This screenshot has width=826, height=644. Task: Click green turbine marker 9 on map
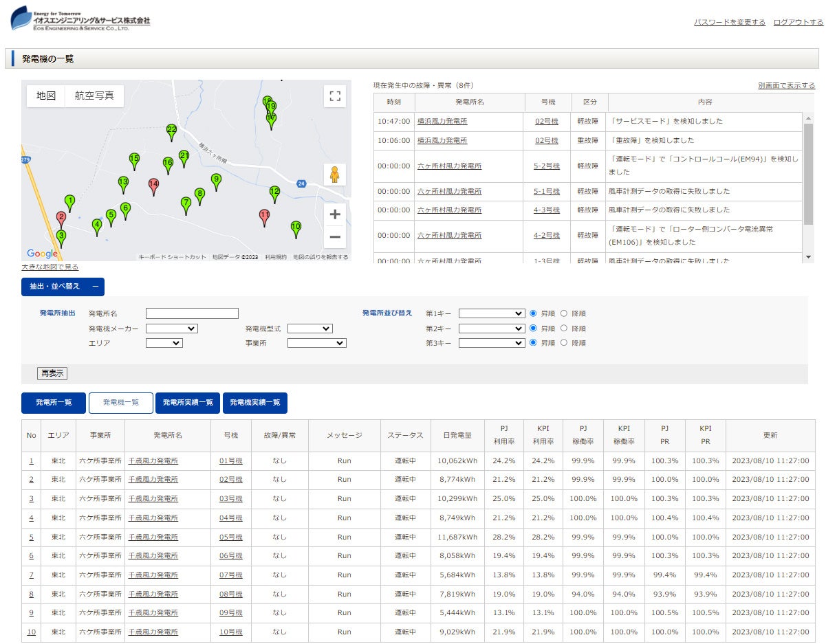(x=216, y=179)
